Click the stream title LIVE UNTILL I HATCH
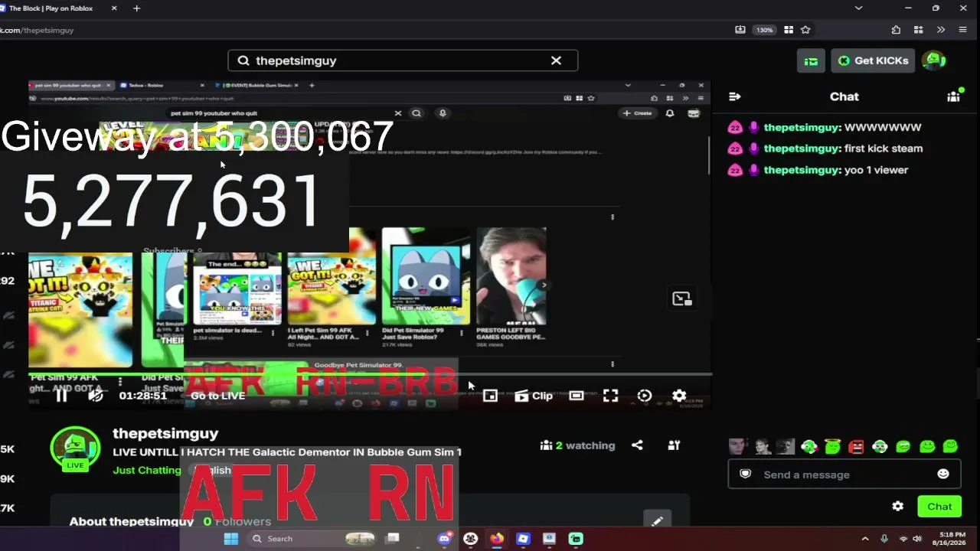The height and width of the screenshot is (551, 980). 287,452
